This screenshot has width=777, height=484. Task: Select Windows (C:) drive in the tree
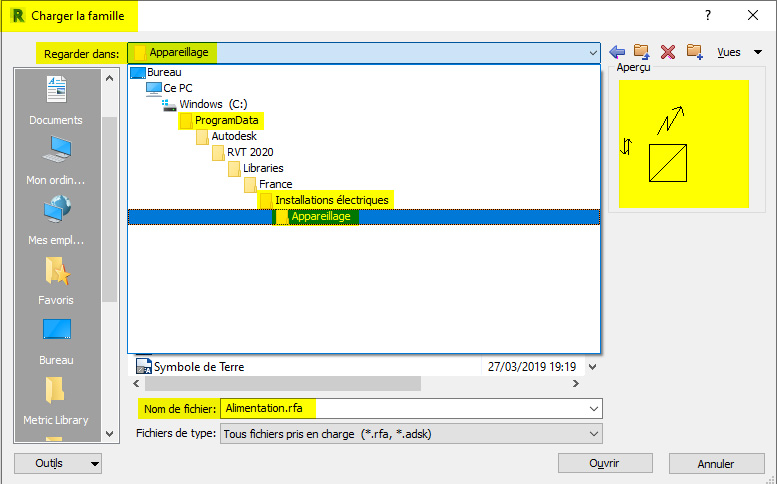tap(212, 104)
